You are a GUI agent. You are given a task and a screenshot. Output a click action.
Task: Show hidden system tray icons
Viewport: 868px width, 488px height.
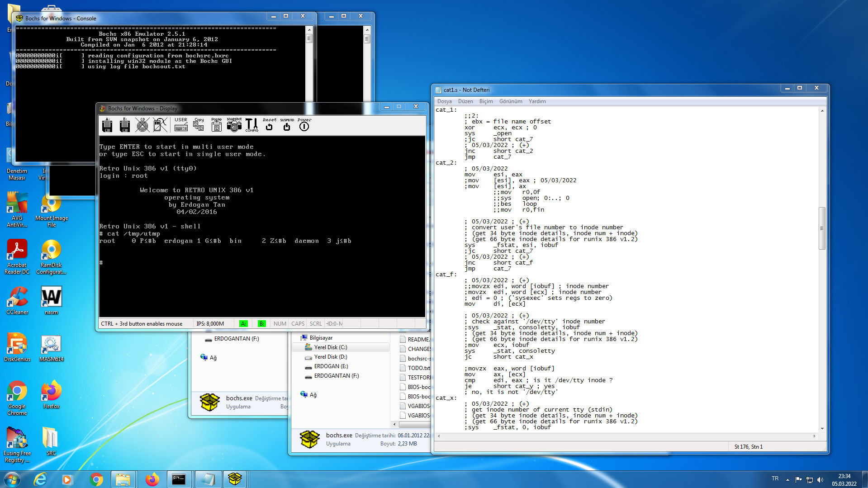pos(787,479)
